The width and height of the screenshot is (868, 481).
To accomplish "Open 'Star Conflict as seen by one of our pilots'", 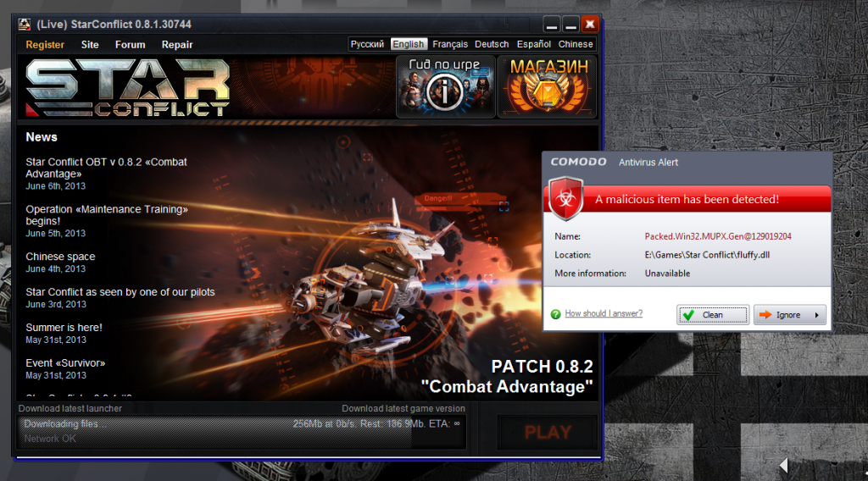I will click(x=120, y=292).
